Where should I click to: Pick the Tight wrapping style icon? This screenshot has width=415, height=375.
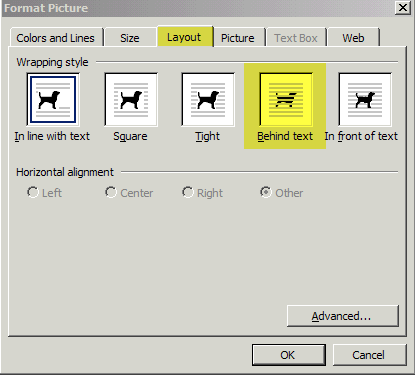click(x=208, y=99)
